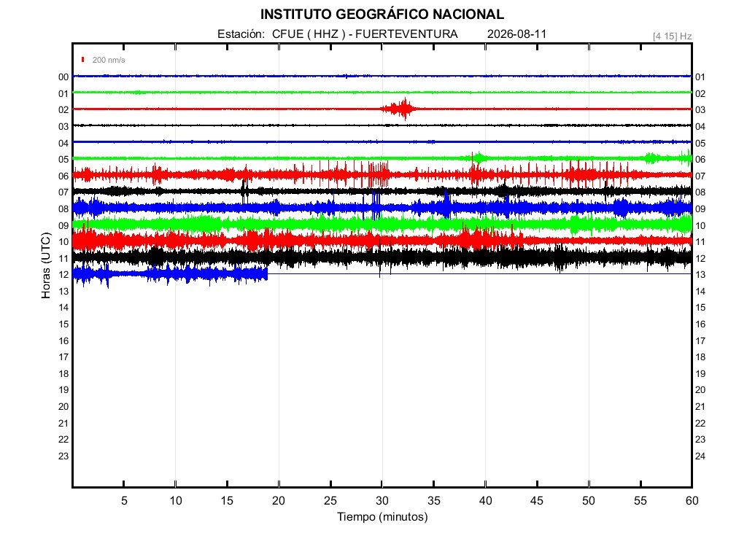Click the '200 nm/s' scale legend text
This screenshot has height=560, width=747.
(109, 60)
